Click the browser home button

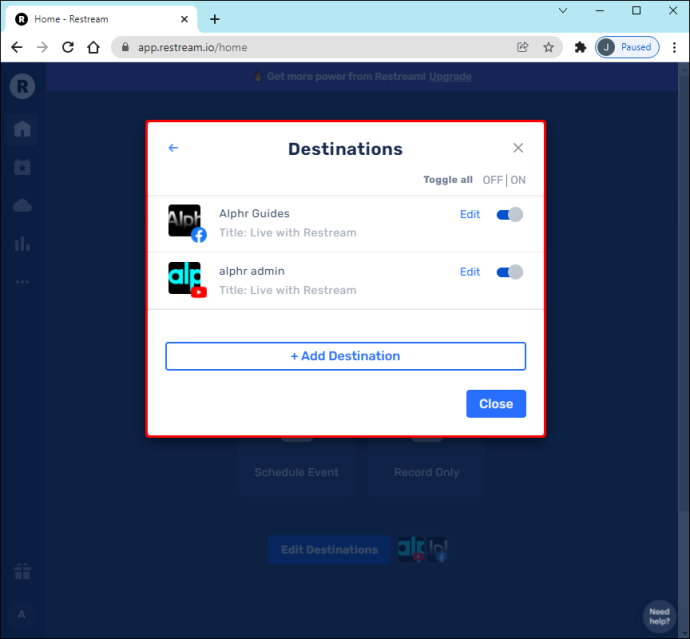93,47
